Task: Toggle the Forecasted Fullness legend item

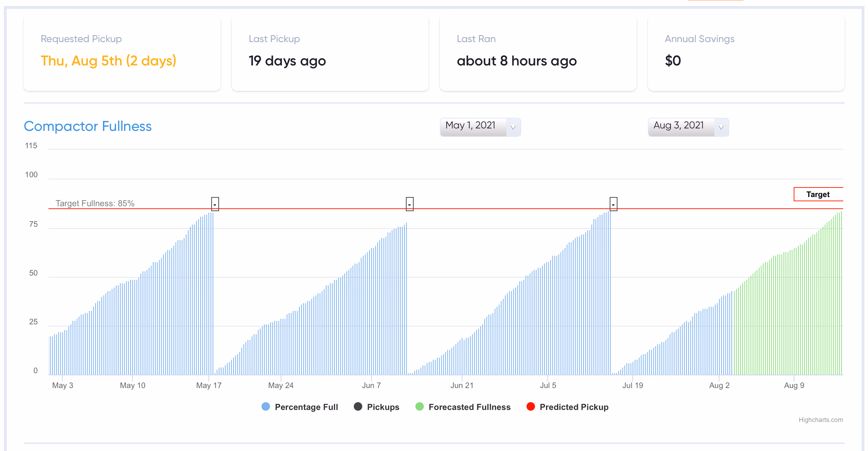Action: click(x=463, y=407)
